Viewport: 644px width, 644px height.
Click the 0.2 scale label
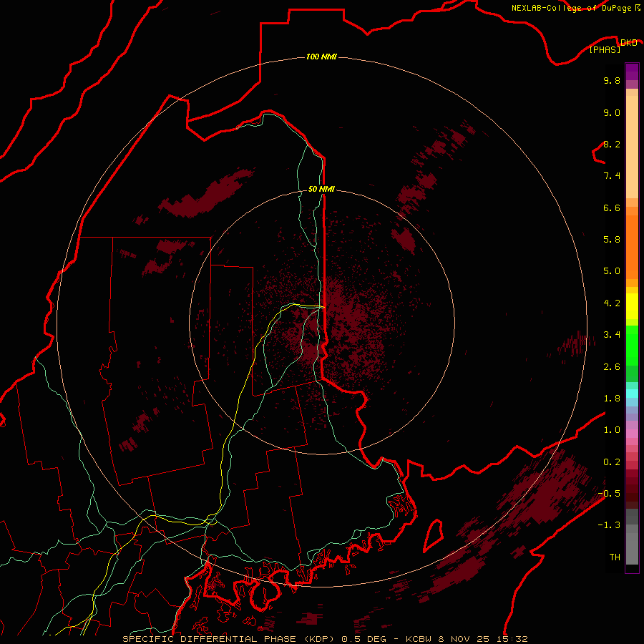click(x=612, y=462)
